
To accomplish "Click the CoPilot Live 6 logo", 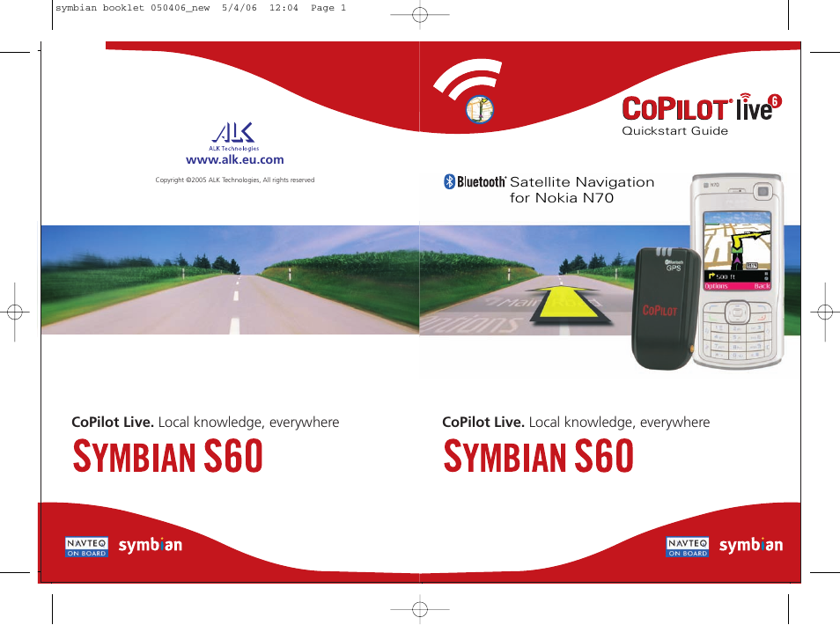I will pyautogui.click(x=701, y=107).
